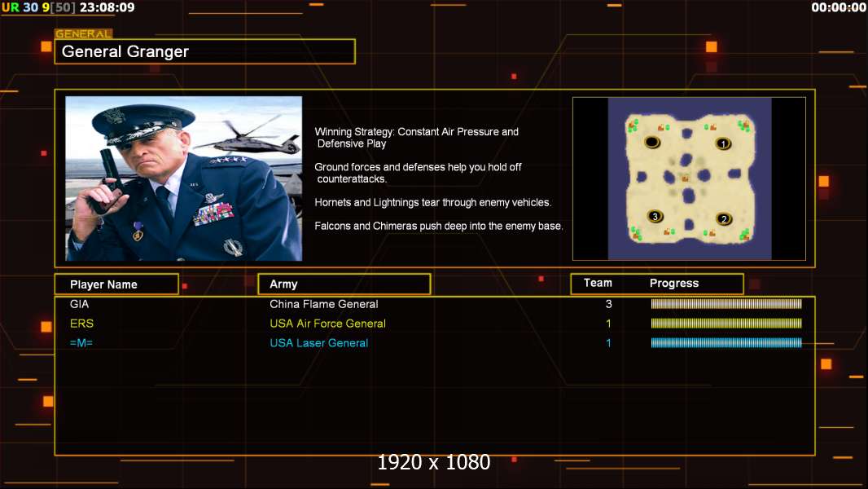Click the Army column header
This screenshot has width=868, height=489.
pos(344,284)
